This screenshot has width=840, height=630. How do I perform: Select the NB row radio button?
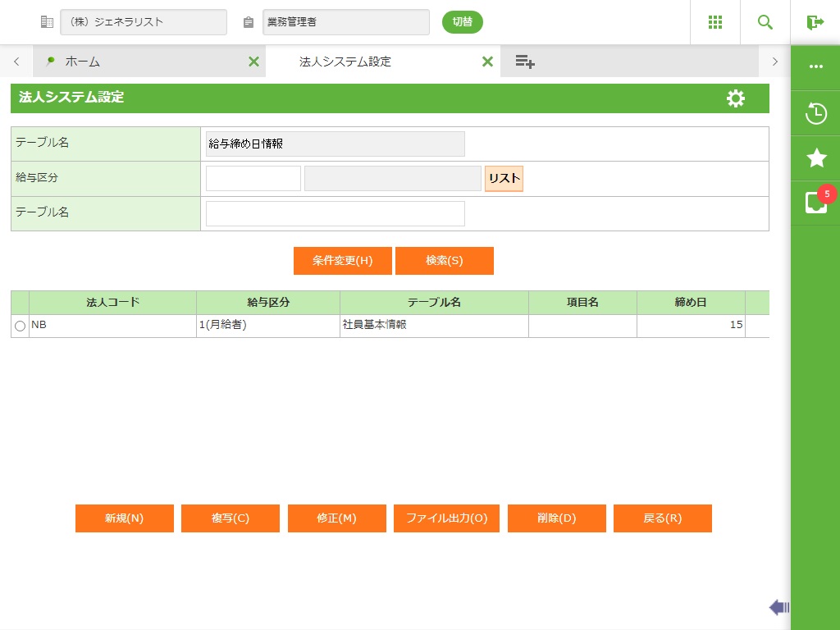[21, 326]
